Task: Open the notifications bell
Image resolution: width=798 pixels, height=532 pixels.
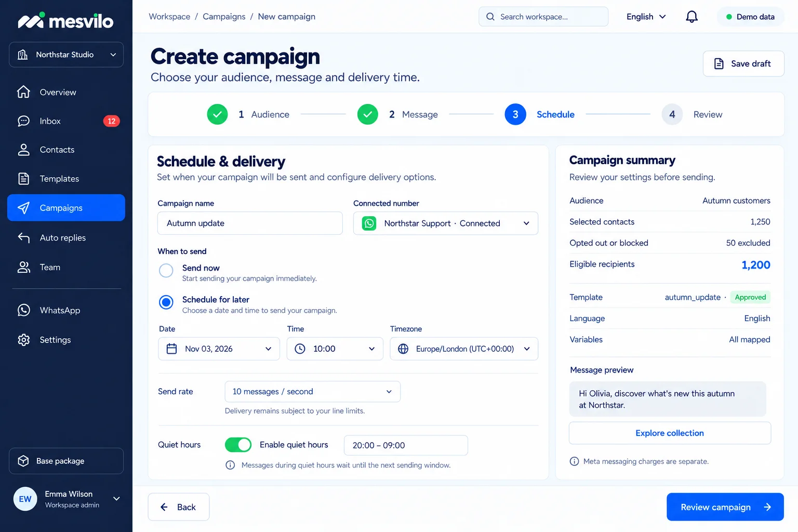Action: point(691,17)
